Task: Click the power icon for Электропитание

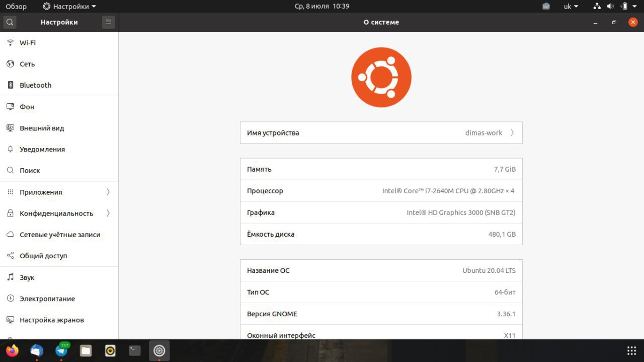Action: point(10,299)
